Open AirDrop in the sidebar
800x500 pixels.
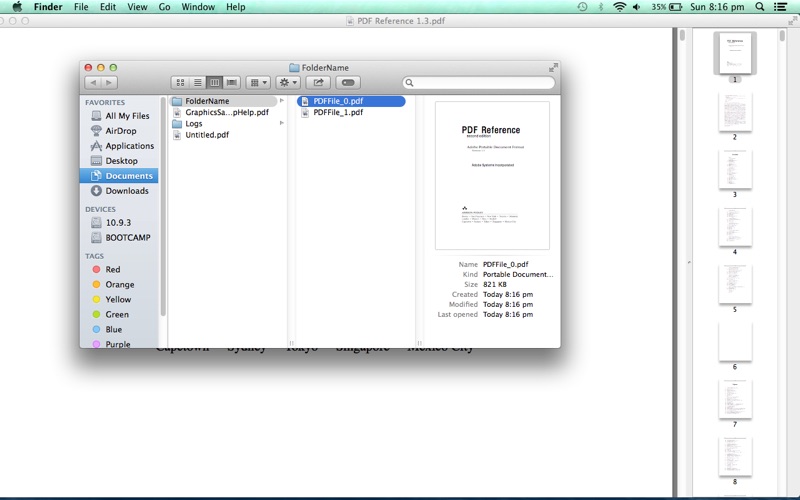click(x=120, y=131)
